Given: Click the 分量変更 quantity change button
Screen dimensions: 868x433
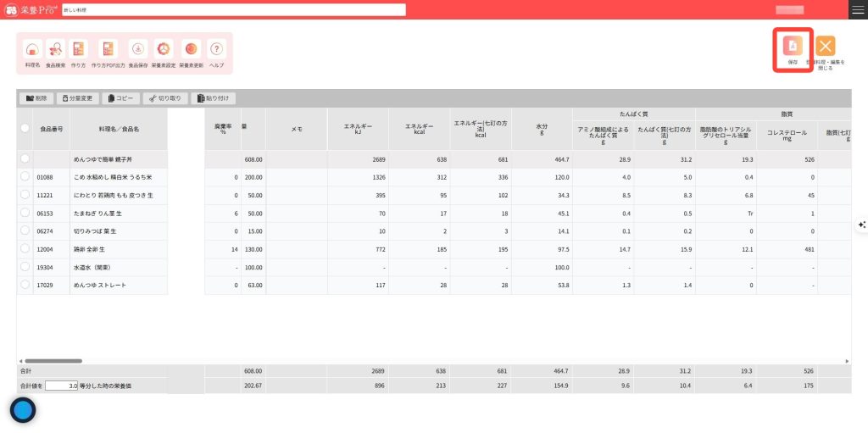Looking at the screenshot, I should pyautogui.click(x=78, y=98).
